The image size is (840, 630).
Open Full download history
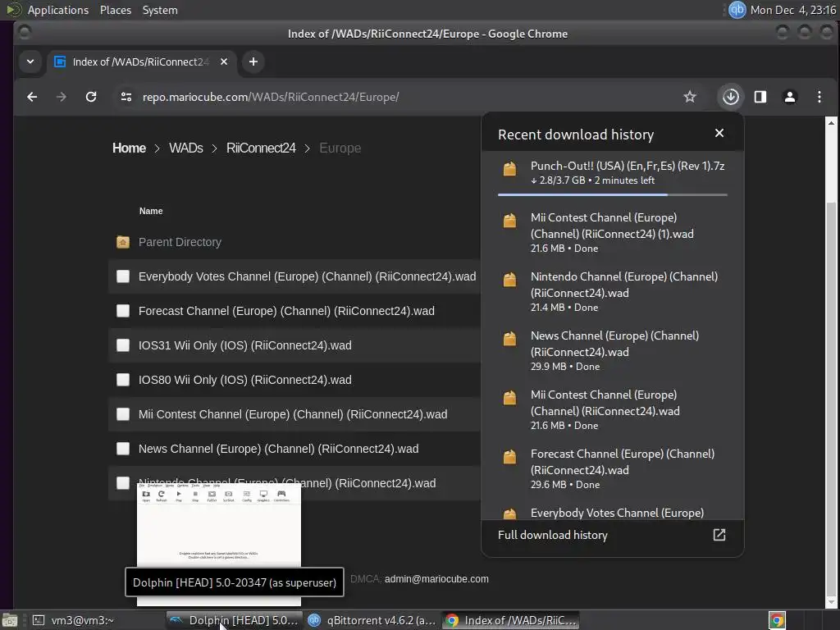[x=553, y=535]
